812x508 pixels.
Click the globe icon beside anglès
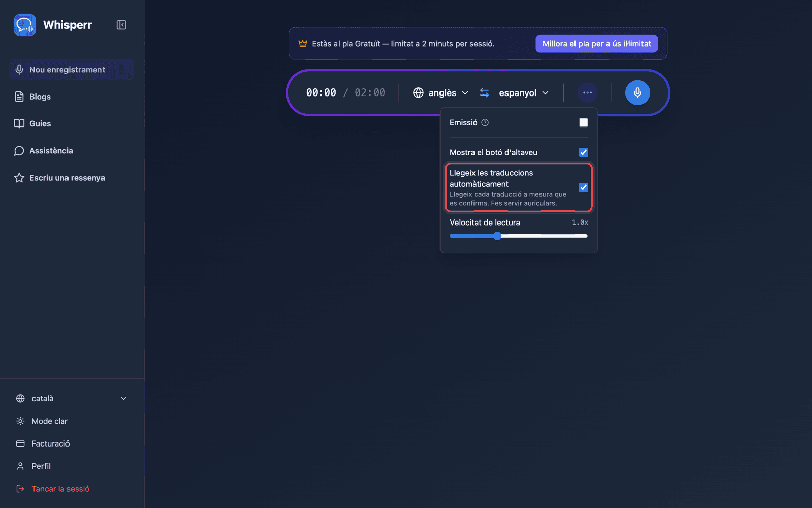[x=418, y=93]
